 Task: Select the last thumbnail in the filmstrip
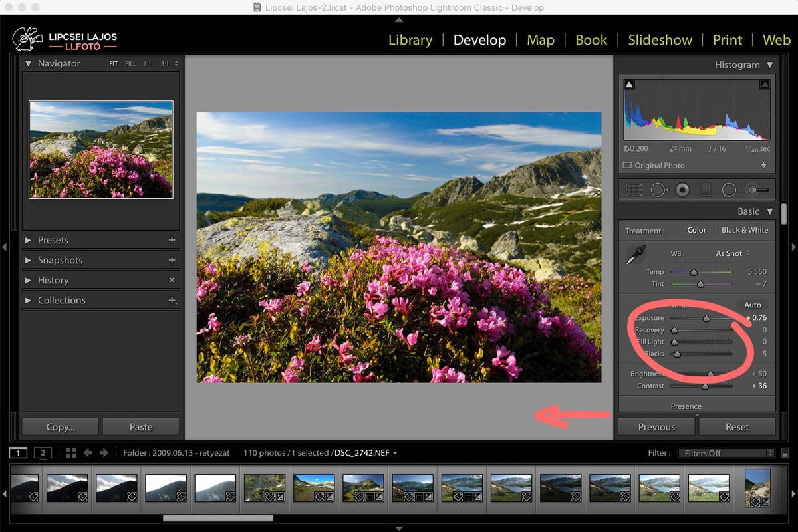(757, 489)
